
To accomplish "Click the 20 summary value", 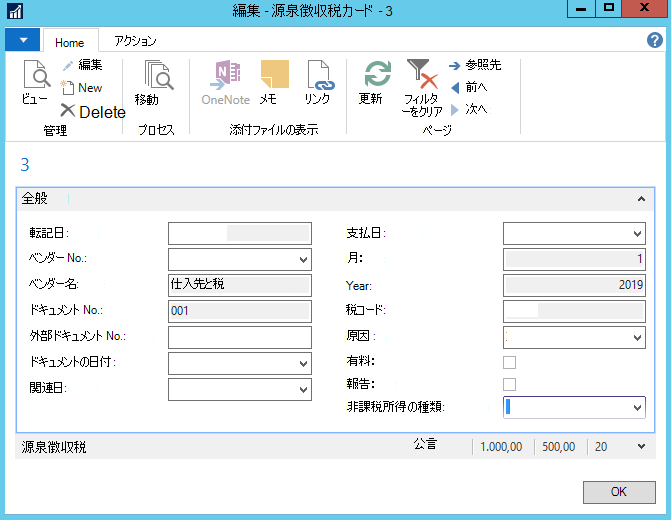I will [601, 447].
